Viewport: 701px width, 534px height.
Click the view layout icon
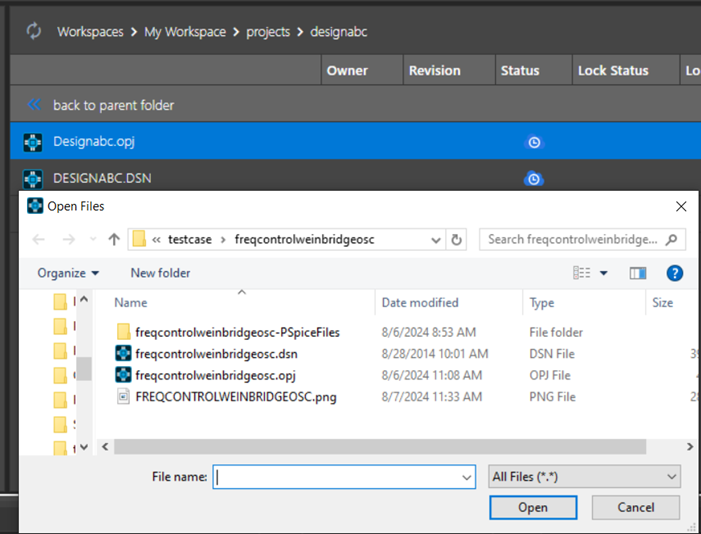[x=582, y=273]
